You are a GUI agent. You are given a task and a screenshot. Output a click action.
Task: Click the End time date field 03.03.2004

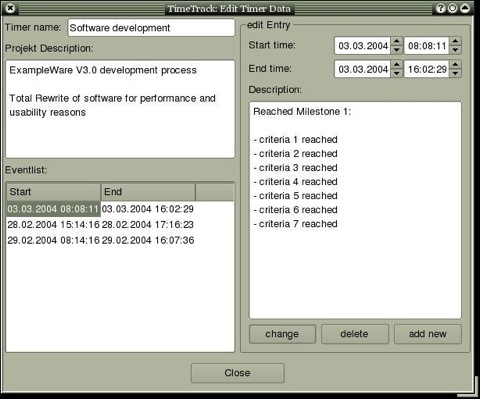pos(363,69)
